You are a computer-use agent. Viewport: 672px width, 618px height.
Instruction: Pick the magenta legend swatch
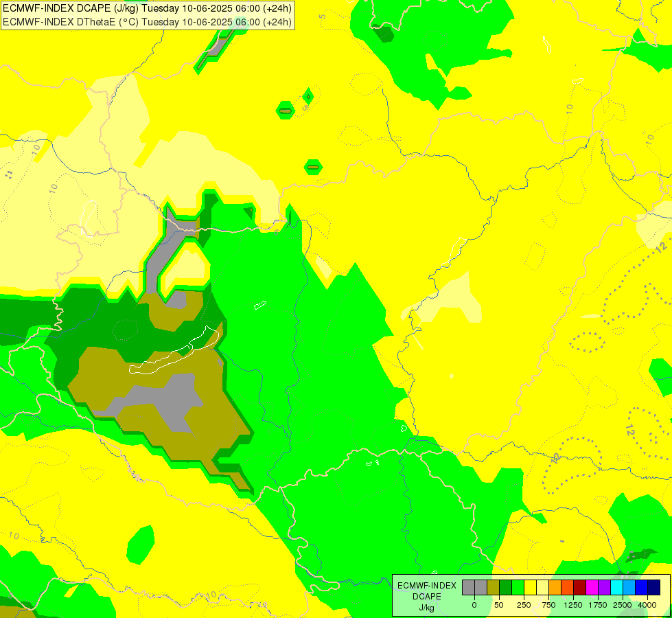592,587
